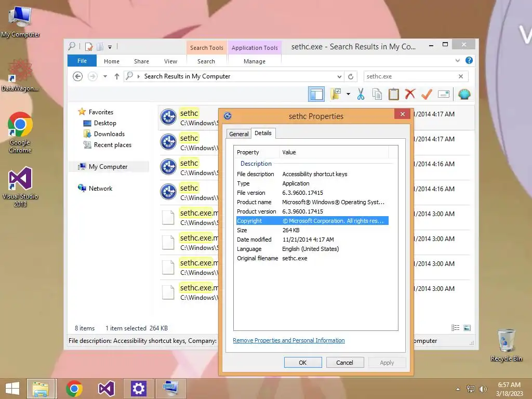
Task: Select Network in navigation pane
Action: tap(100, 188)
